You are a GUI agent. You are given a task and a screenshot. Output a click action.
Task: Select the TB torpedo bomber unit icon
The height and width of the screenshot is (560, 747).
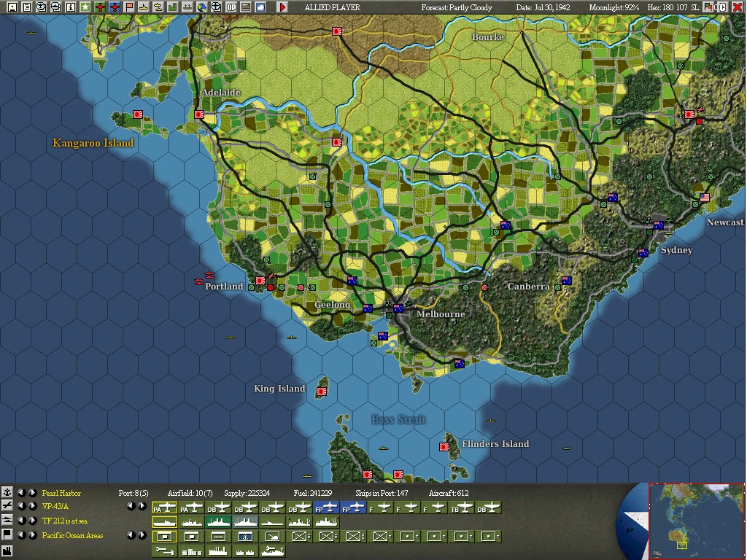pos(462,507)
